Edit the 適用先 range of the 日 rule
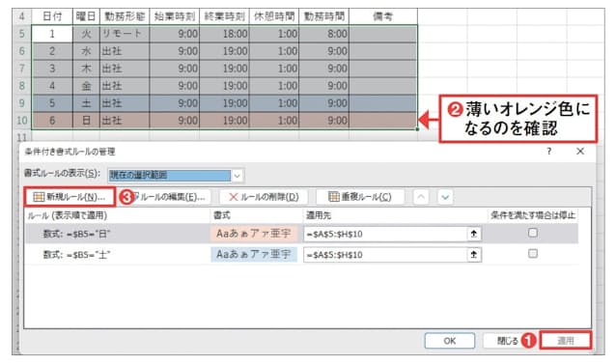This screenshot has width=616, height=364. coord(385,234)
